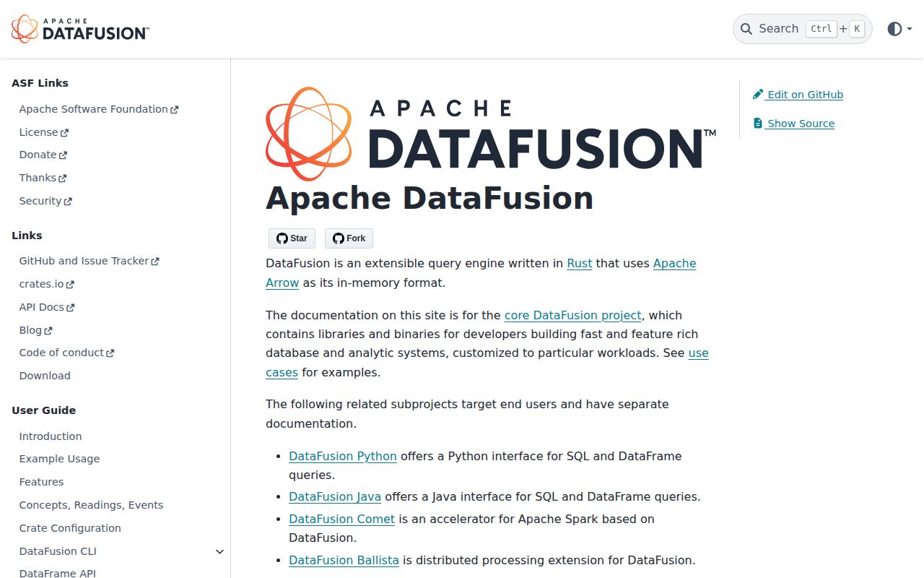Open Concepts, Readings, Events page

91,505
